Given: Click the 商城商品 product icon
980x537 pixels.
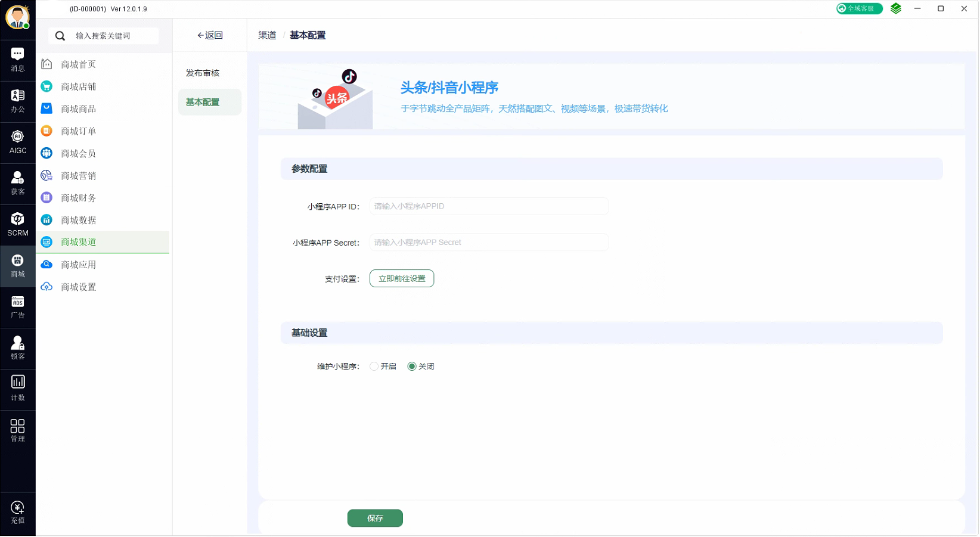Looking at the screenshot, I should pos(46,108).
